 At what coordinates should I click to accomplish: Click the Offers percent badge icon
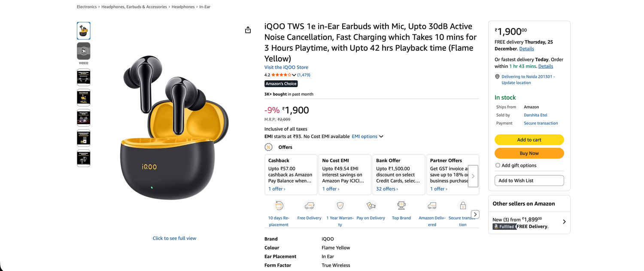point(268,147)
